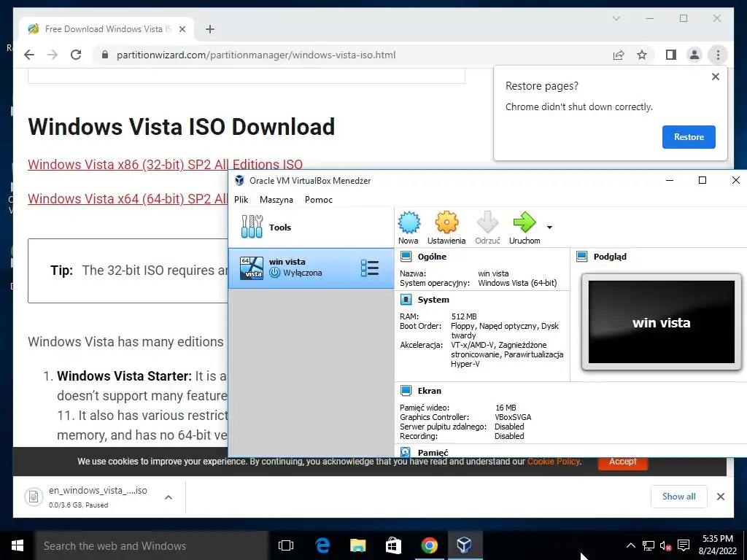Screen dimensions: 747x560
Task: Expand the Uruchom dropdown arrow
Action: coord(549,227)
